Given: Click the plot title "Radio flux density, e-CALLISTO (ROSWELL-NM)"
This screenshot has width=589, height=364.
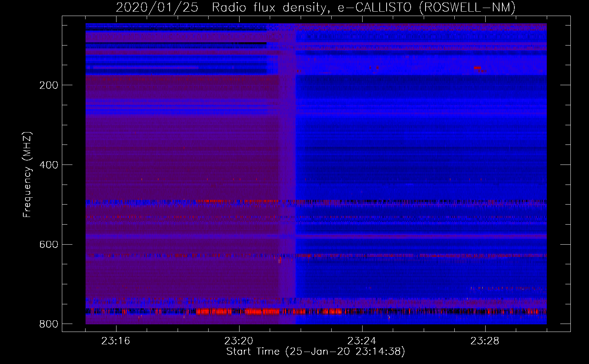Looking at the screenshot, I should (364, 8).
